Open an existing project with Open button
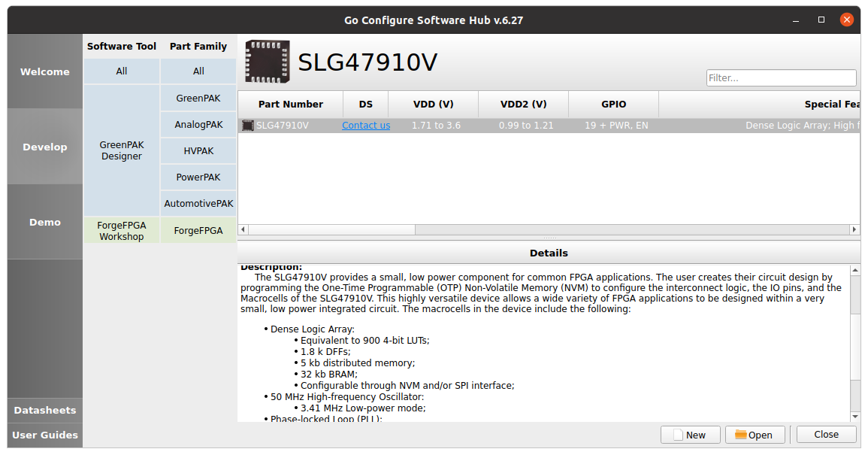The height and width of the screenshot is (455, 868). (x=755, y=435)
